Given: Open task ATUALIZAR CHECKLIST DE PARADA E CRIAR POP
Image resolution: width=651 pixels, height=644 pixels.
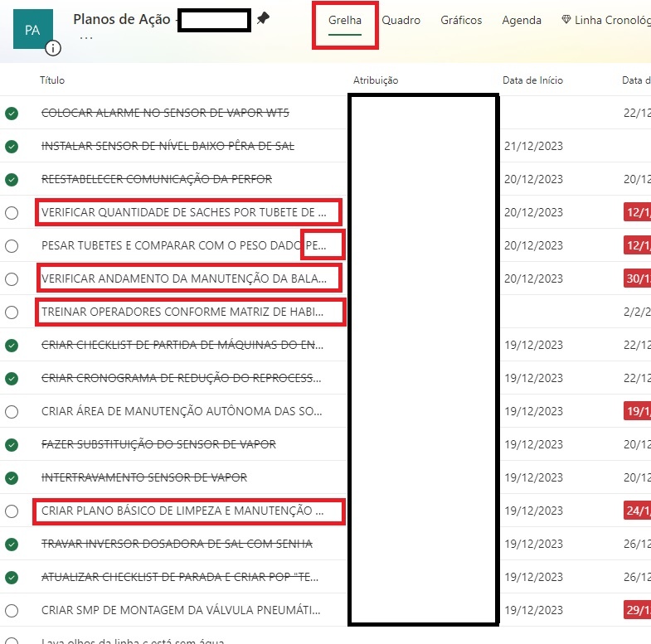Looking at the screenshot, I should pos(180,577).
